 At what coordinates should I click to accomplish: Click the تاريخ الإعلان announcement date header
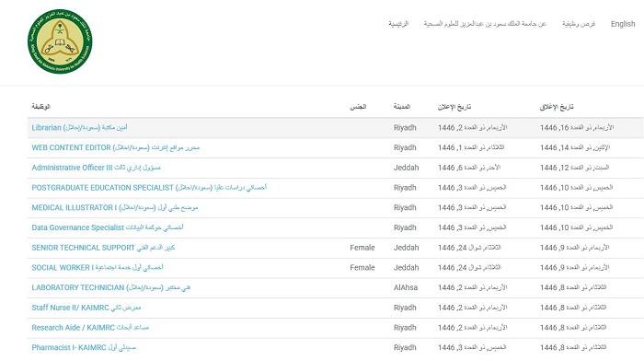454,107
